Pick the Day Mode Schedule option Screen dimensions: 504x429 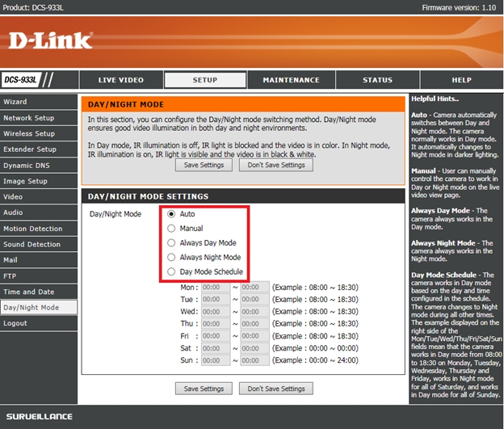point(170,271)
